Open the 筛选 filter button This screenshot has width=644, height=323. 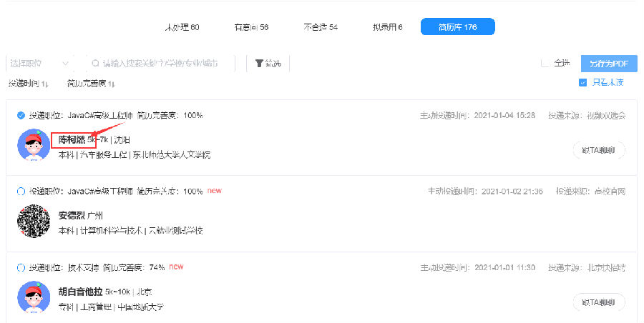coord(268,63)
